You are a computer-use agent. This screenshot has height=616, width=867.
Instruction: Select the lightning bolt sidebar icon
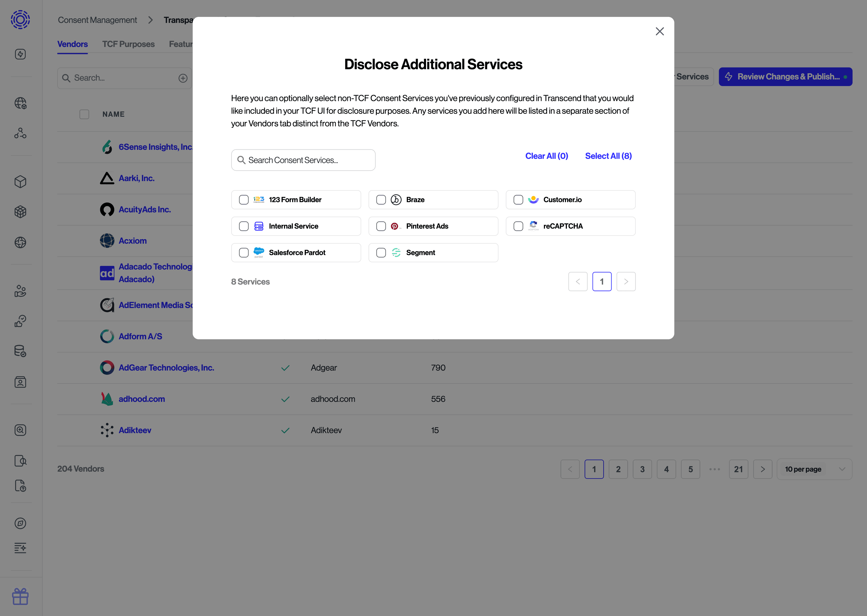[x=20, y=54]
